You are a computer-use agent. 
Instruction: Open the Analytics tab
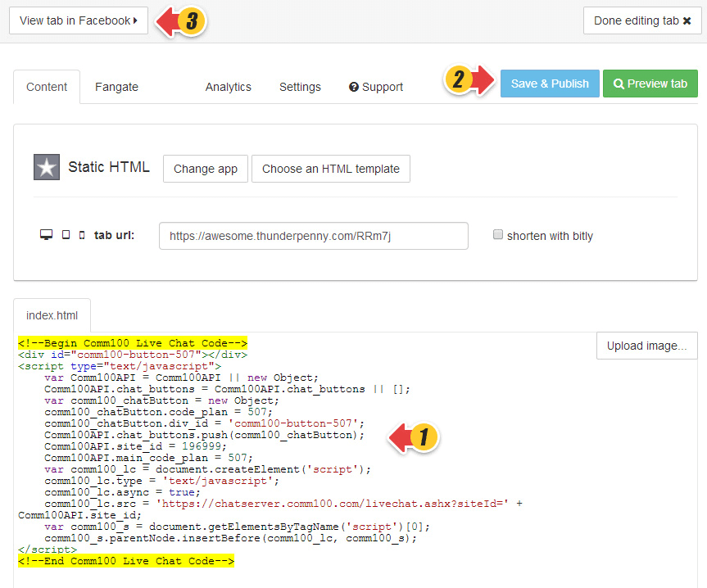(x=228, y=87)
